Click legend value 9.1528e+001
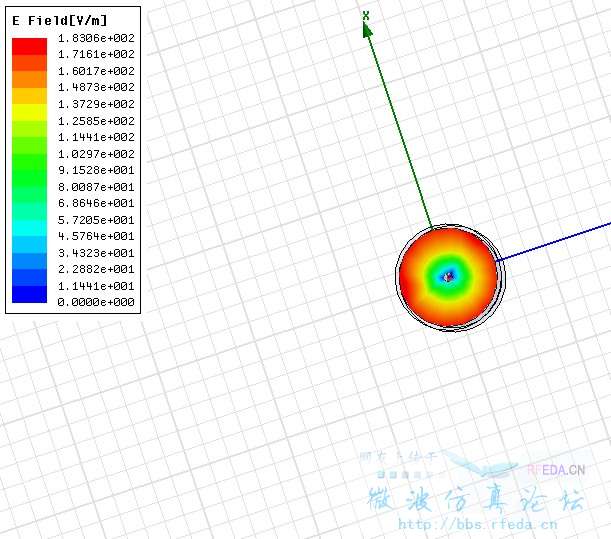611x539 pixels. coord(96,170)
